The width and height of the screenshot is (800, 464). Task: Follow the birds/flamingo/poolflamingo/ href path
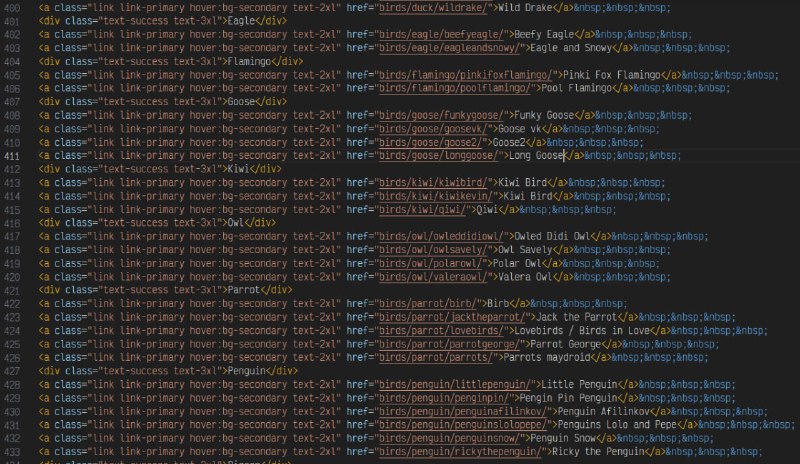tap(455, 88)
